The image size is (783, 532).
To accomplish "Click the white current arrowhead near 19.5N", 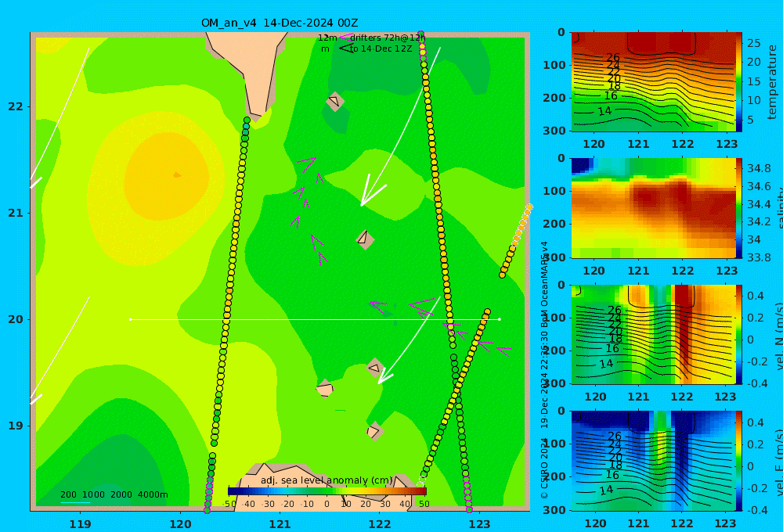I will coord(384,376).
